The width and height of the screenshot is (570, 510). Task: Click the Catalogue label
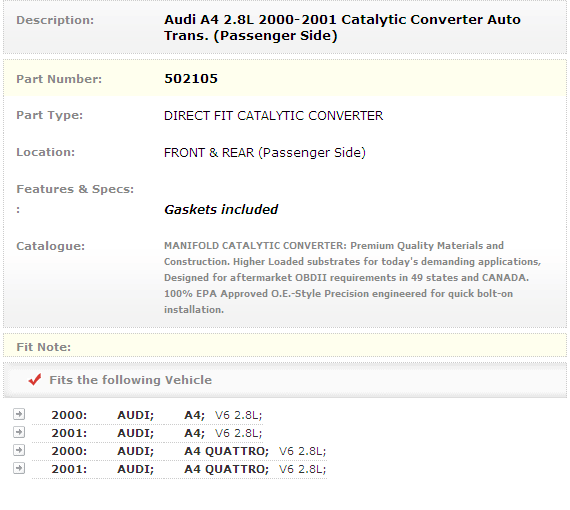point(51,246)
